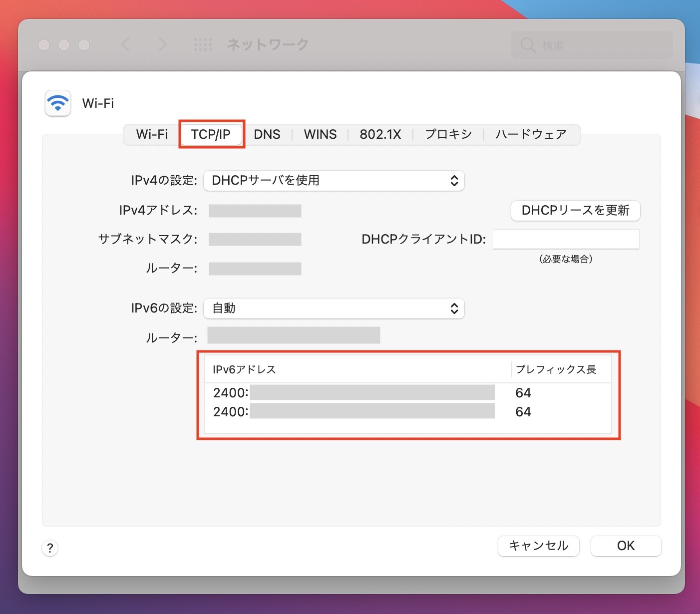Click the search magnifier icon
The image size is (700, 614).
(528, 45)
